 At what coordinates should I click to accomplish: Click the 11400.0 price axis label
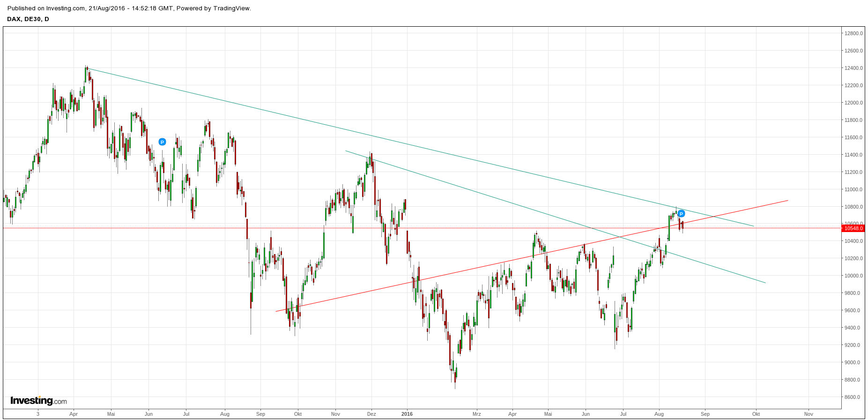(853, 155)
